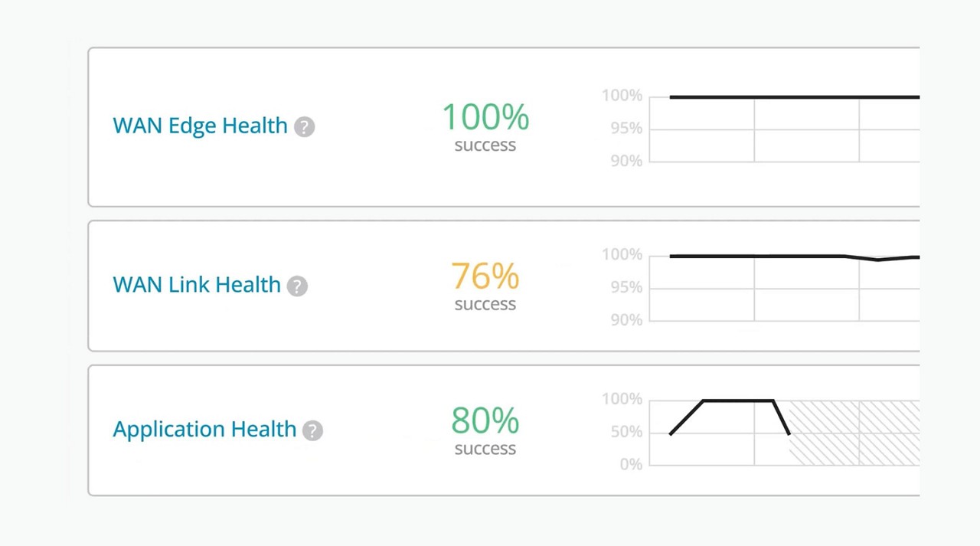Click the 95% axis label on WAN Edge chart
980x546 pixels.
click(626, 129)
